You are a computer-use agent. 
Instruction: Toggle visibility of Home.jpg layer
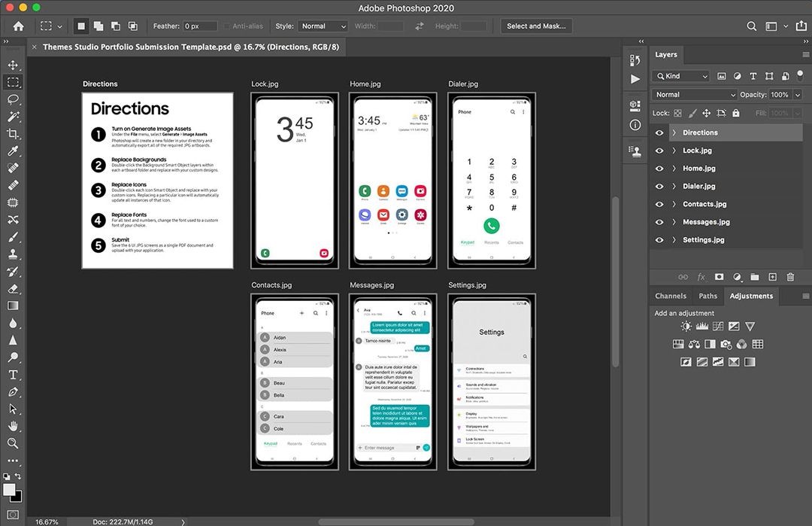(659, 169)
